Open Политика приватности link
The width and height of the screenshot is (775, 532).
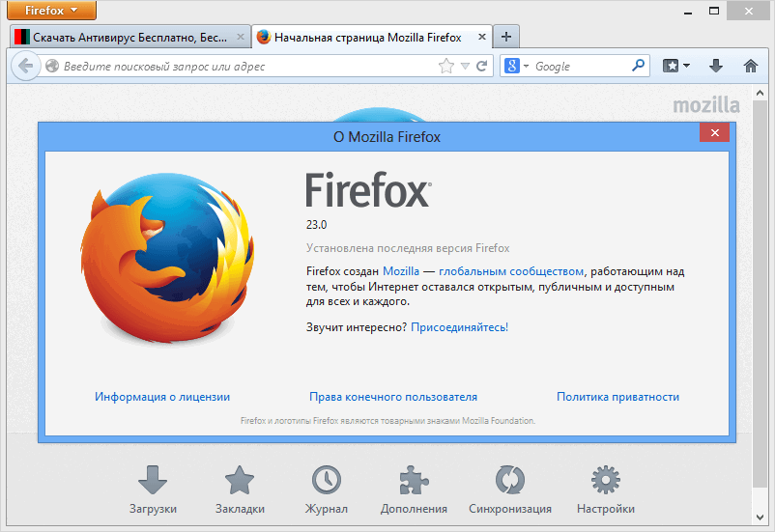617,397
